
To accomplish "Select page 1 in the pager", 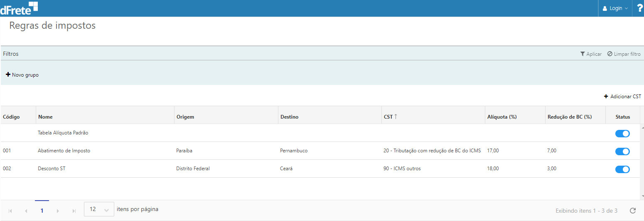I will tap(42, 211).
